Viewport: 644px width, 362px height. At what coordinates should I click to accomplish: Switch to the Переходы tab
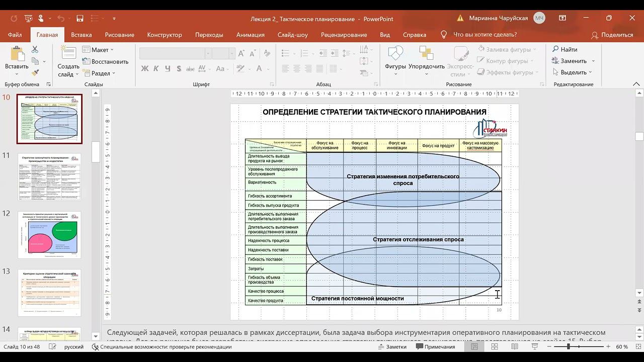pos(209,35)
